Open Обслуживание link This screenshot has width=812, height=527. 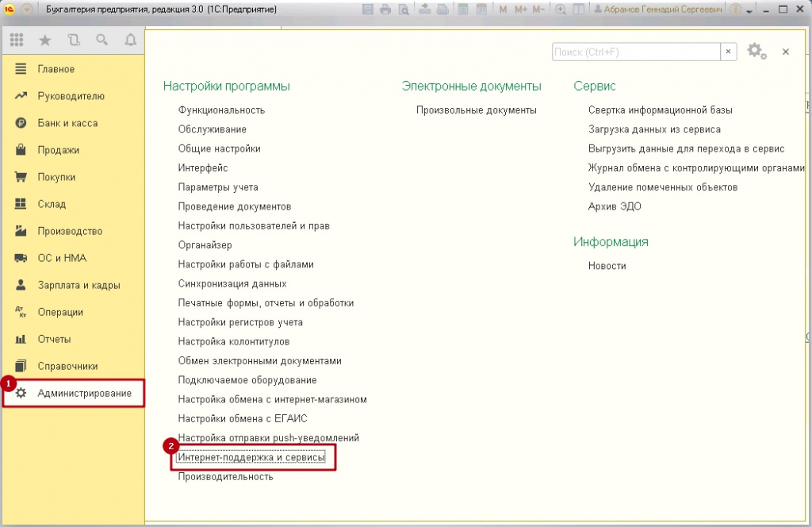(x=212, y=129)
